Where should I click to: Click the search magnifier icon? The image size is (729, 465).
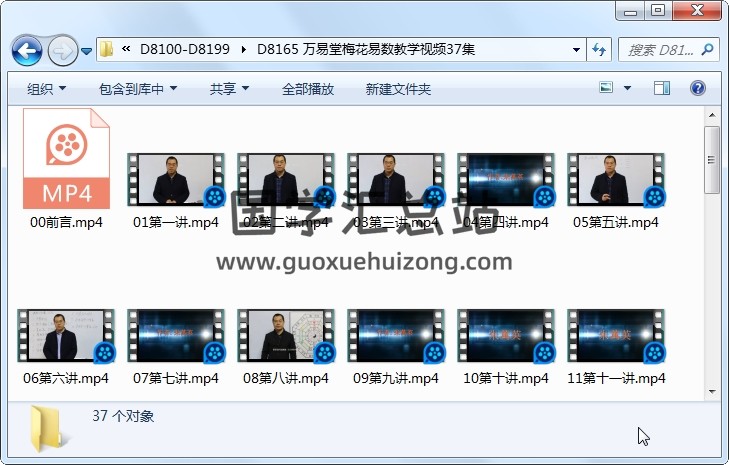[x=707, y=49]
